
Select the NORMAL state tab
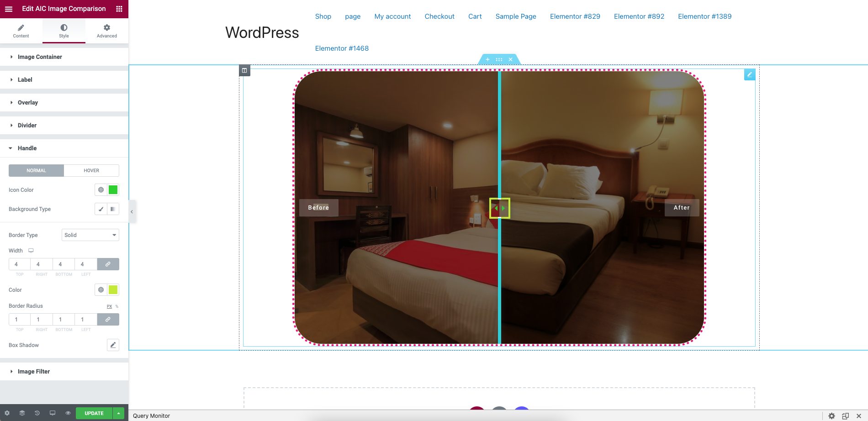point(36,170)
